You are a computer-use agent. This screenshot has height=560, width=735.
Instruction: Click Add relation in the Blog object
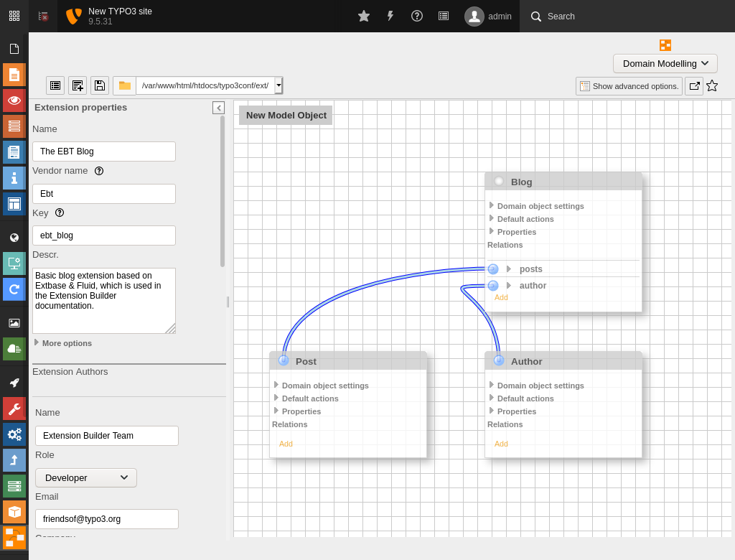[501, 297]
